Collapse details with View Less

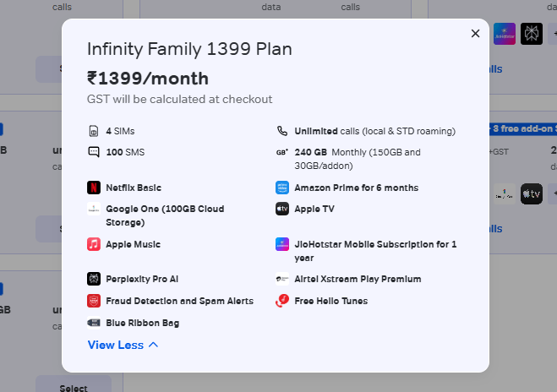pyautogui.click(x=123, y=345)
